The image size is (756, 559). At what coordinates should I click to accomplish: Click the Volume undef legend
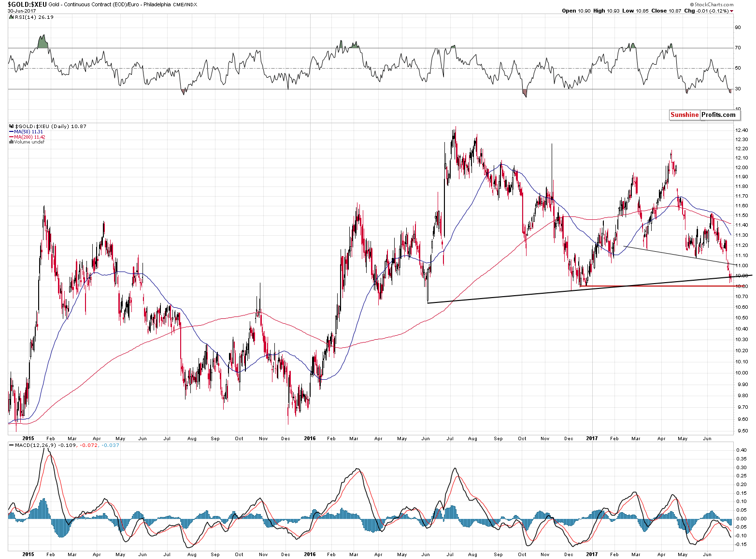click(x=29, y=142)
